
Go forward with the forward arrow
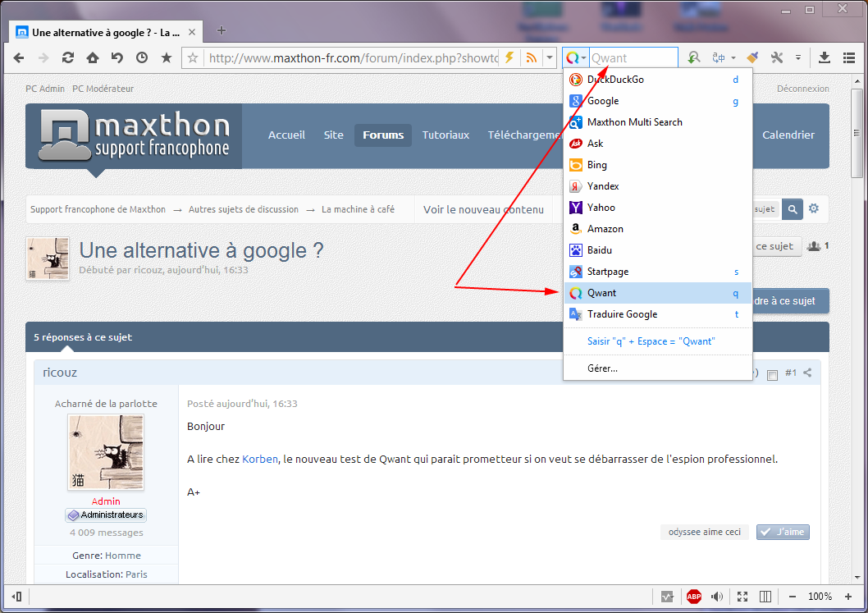pos(43,57)
